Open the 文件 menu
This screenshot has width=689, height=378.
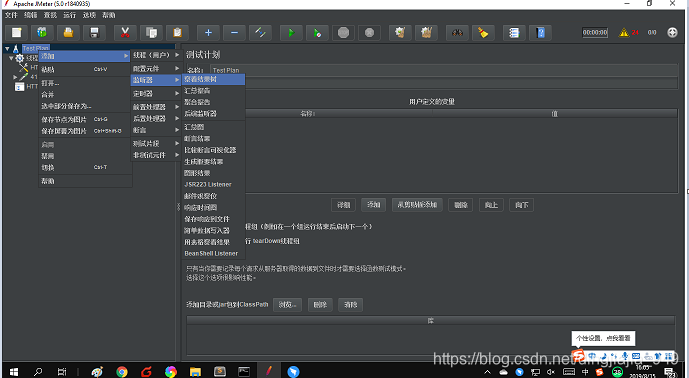tap(11, 15)
